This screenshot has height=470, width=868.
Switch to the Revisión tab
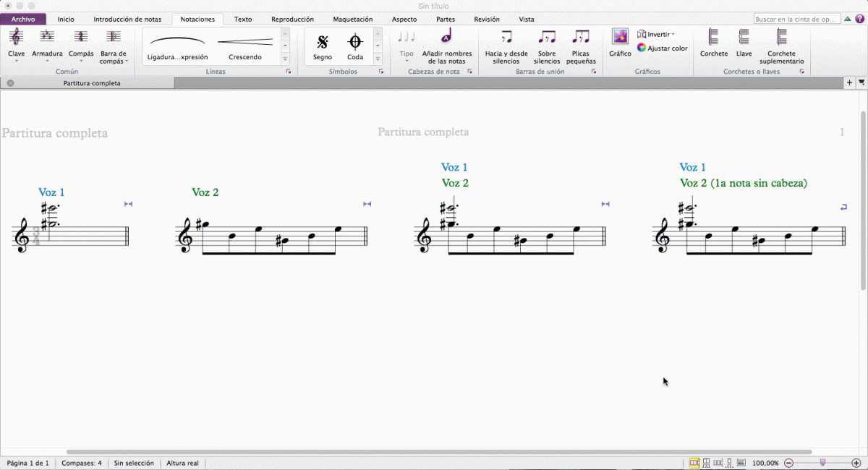click(486, 20)
